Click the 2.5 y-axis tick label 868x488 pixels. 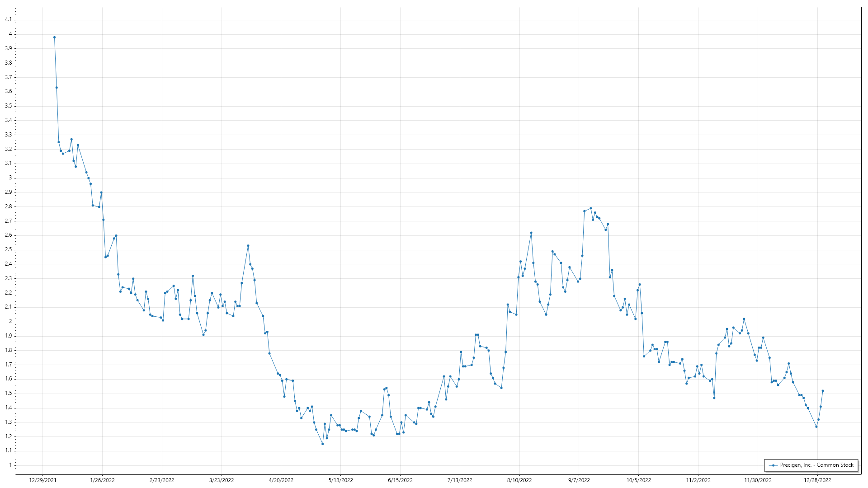(x=8, y=249)
